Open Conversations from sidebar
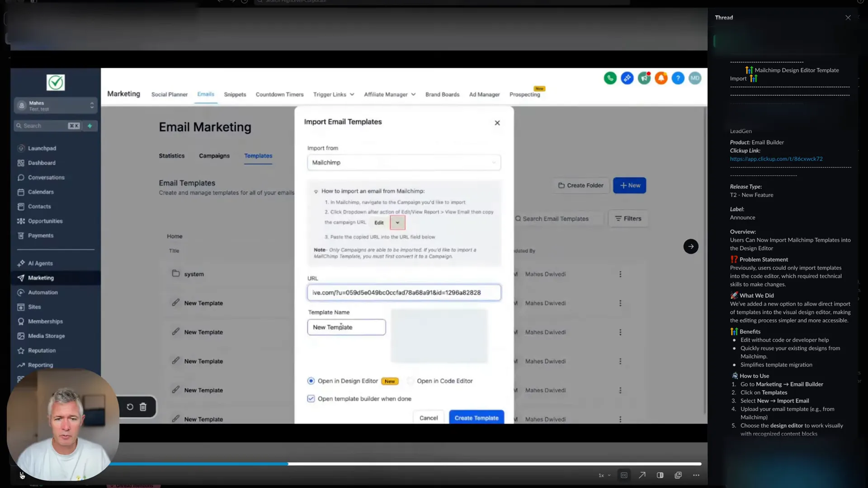868x488 pixels. (46, 178)
